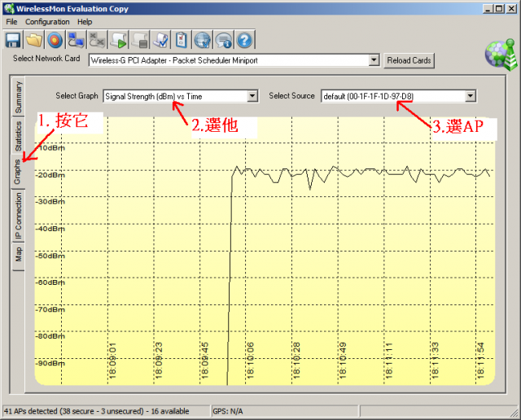This screenshot has width=521, height=420.
Task: Click the 18:10:06 time axis label
Action: point(250,361)
